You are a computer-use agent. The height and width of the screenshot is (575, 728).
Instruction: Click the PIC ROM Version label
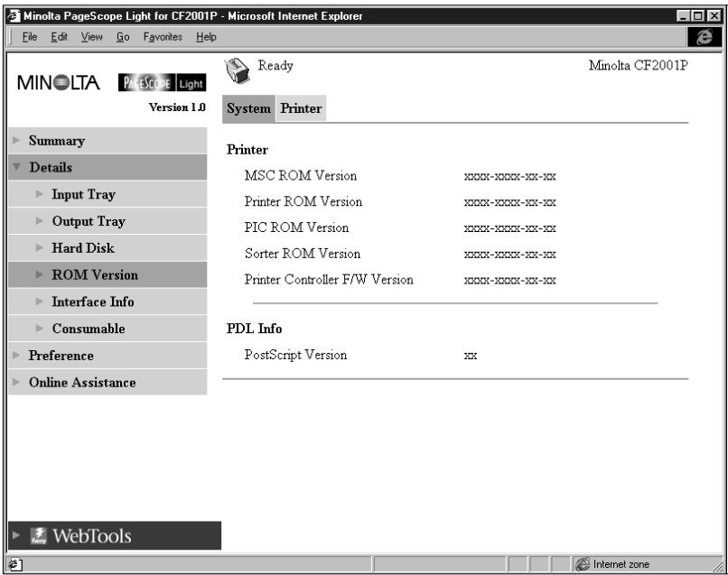coord(296,227)
